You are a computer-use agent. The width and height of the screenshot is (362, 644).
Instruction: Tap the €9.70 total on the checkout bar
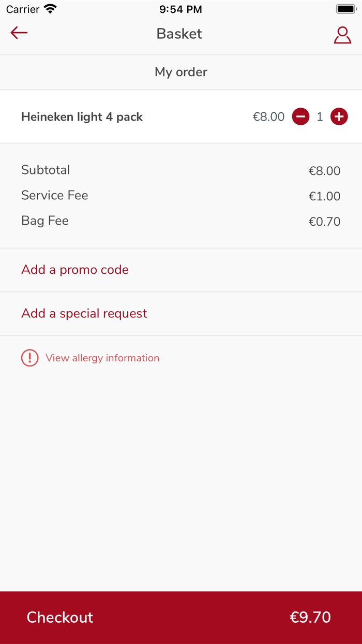click(310, 617)
